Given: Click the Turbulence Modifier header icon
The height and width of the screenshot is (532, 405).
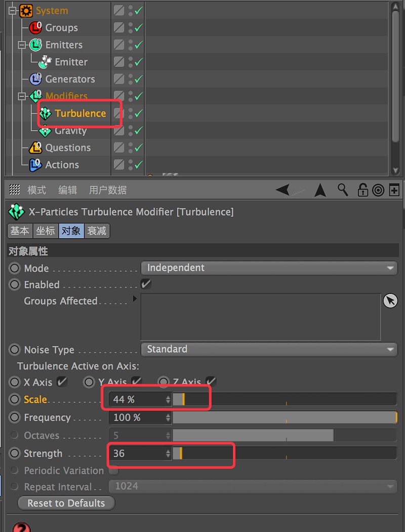Looking at the screenshot, I should (16, 212).
